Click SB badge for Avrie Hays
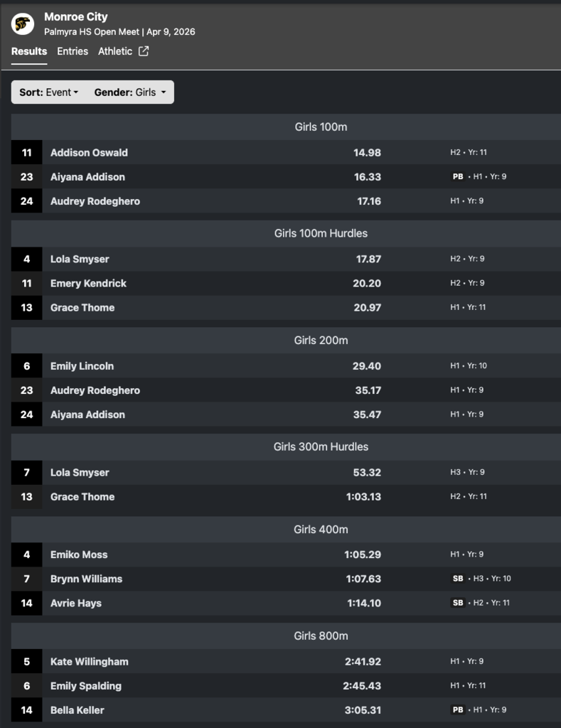The image size is (561, 728). [x=458, y=603]
